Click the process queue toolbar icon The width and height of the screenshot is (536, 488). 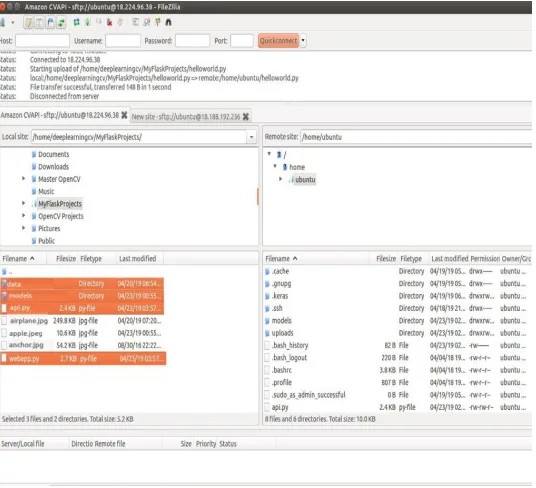pos(88,23)
